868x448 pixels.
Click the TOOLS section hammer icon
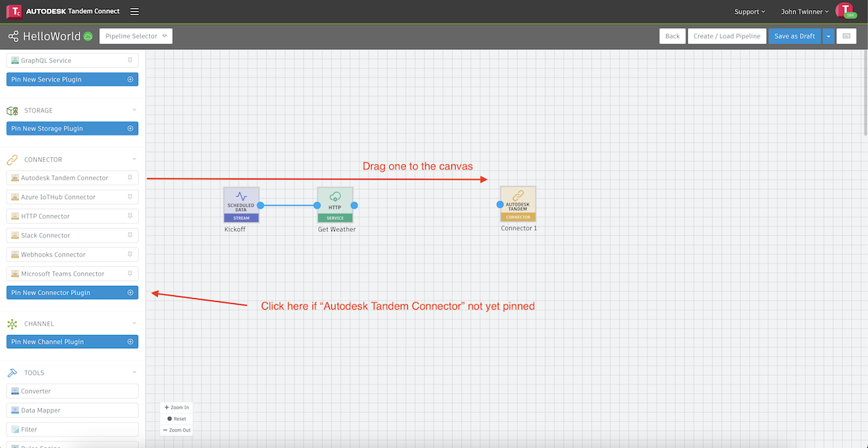[12, 373]
